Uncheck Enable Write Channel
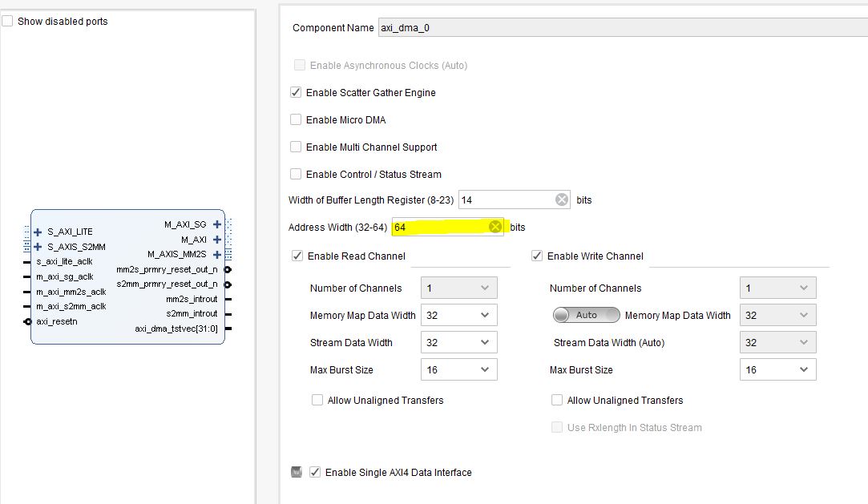This screenshot has width=868, height=504. [x=535, y=256]
